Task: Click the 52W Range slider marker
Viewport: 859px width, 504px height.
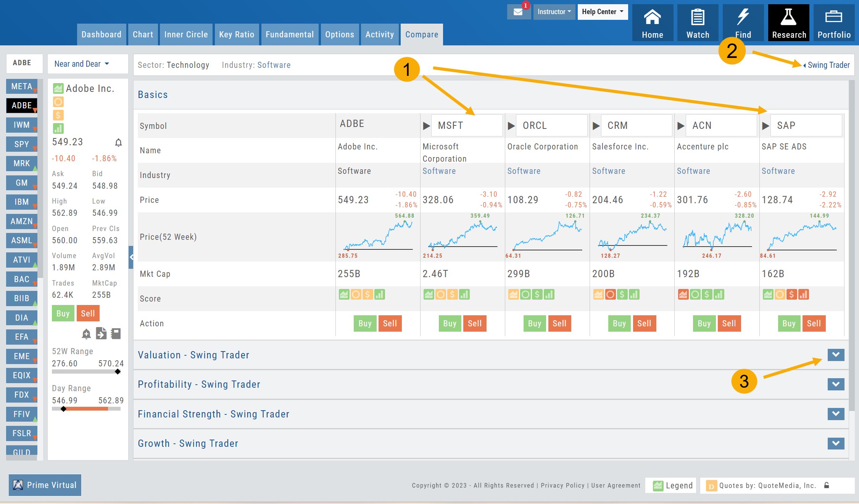Action: pos(118,372)
